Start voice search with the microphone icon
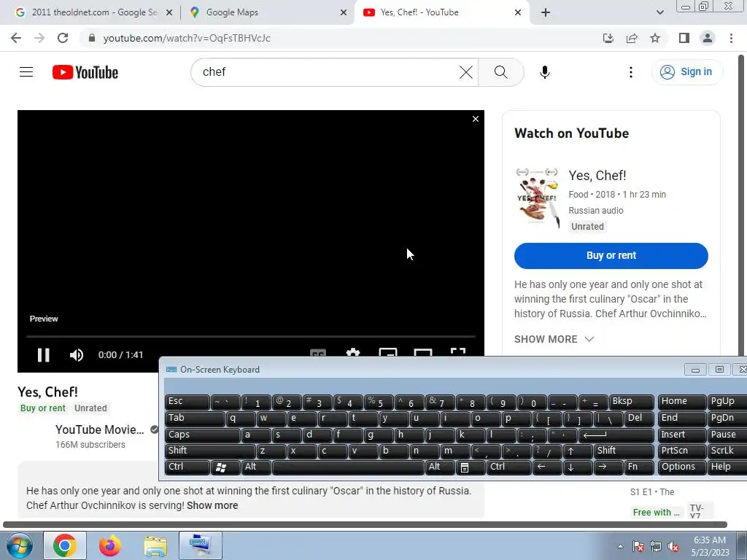 pyautogui.click(x=544, y=72)
